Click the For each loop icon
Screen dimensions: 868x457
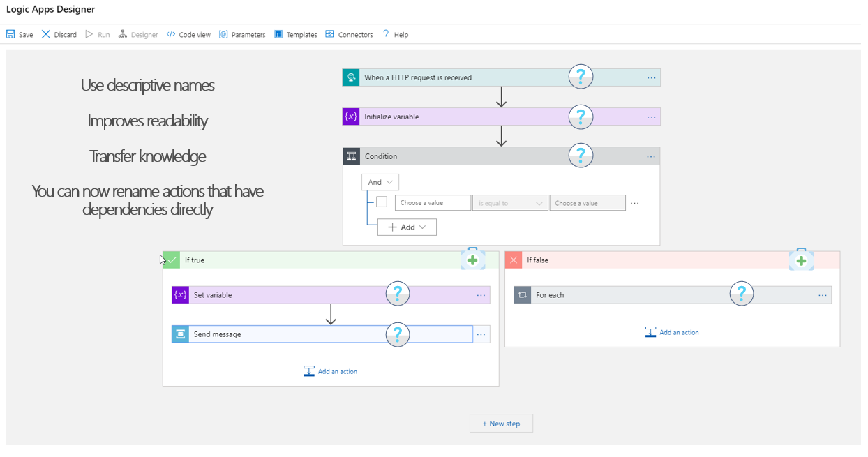(x=523, y=295)
